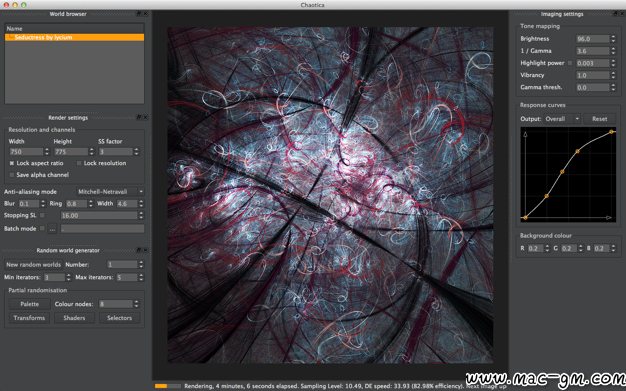The height and width of the screenshot is (391, 626).
Task: Click the render Width field
Action: pos(26,152)
